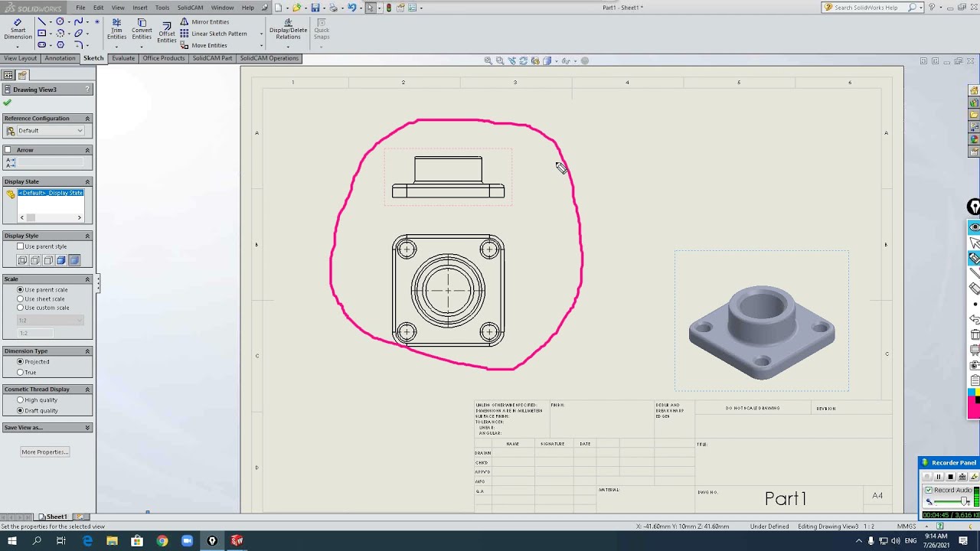This screenshot has width=980, height=551.
Task: Click the recorder stop button
Action: [951, 477]
